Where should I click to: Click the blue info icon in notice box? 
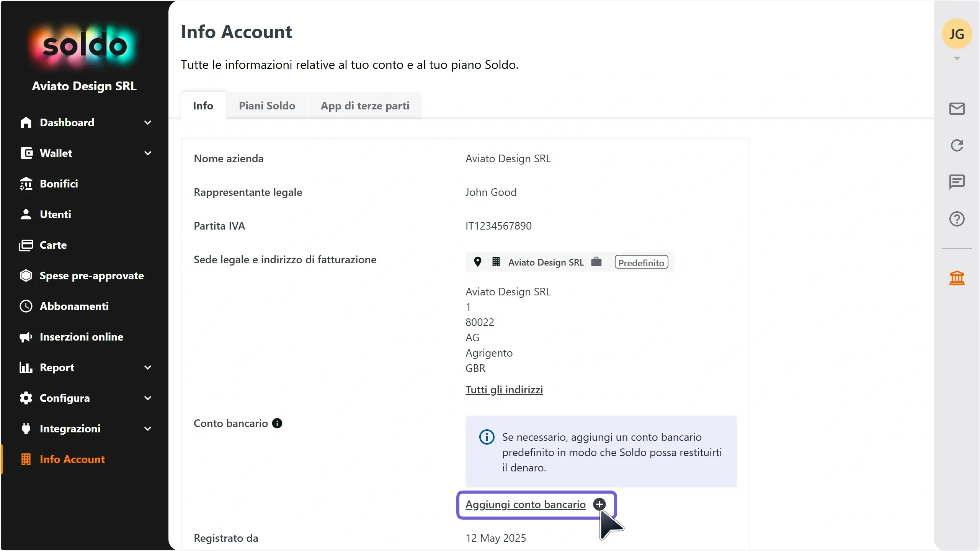487,437
